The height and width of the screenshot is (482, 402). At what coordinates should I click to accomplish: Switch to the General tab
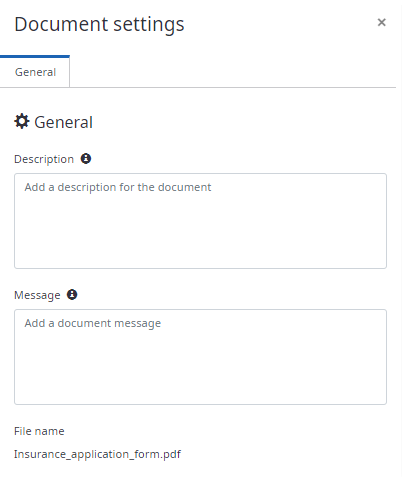(x=35, y=72)
